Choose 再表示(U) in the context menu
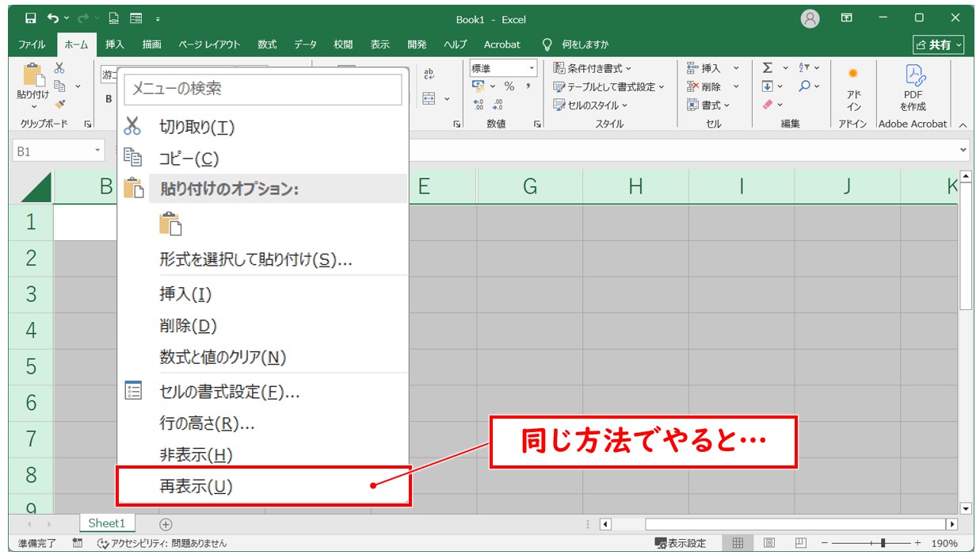 263,486
